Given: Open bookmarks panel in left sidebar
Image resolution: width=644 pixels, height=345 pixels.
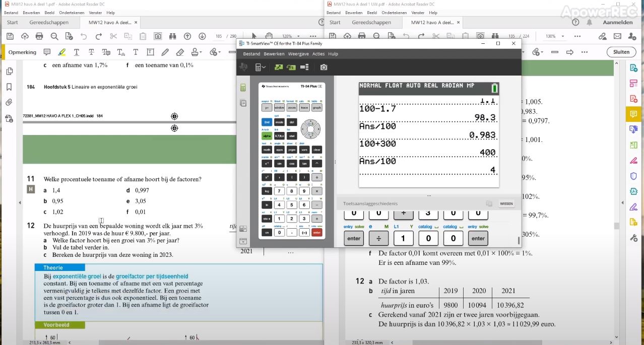Looking at the screenshot, I should (x=9, y=87).
